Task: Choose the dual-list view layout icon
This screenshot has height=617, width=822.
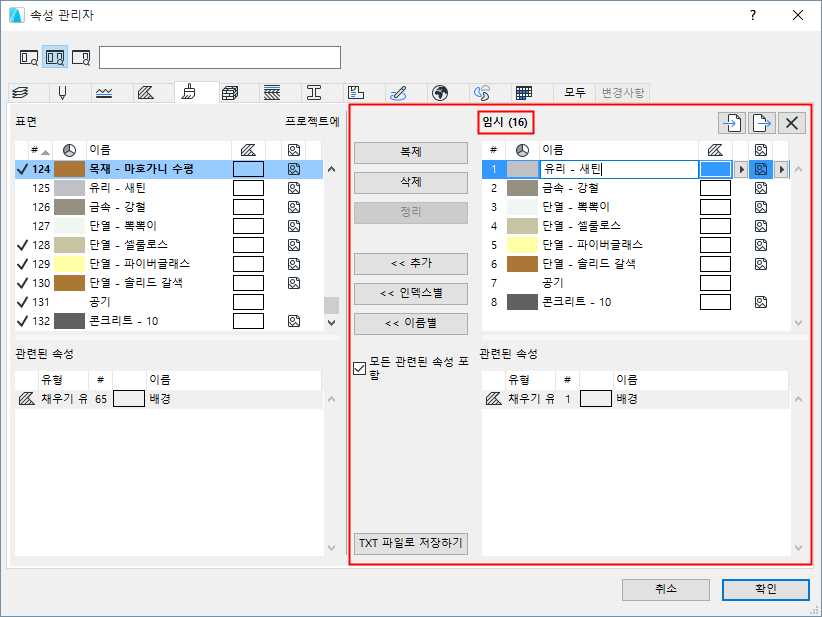Action: coord(55,57)
